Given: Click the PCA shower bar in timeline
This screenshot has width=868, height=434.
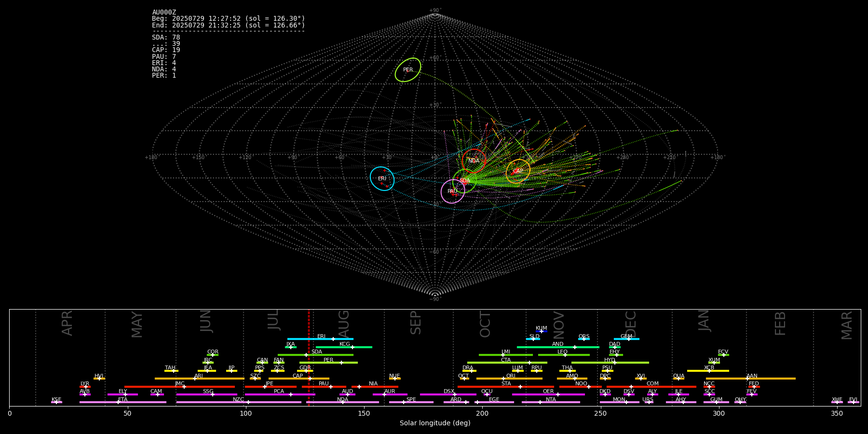Looking at the screenshot, I should [x=280, y=394].
